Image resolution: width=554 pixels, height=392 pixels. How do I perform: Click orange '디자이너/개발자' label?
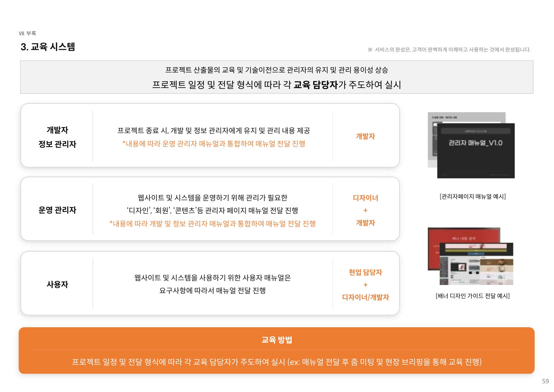tap(365, 297)
